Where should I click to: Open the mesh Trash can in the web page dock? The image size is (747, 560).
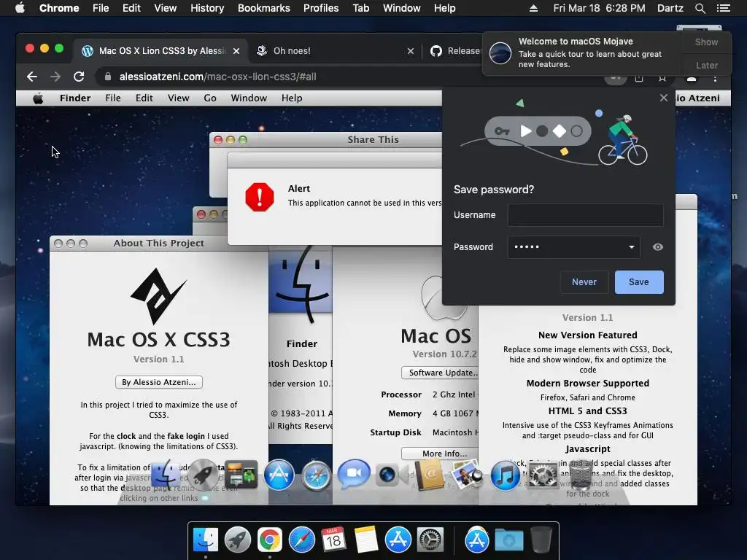click(580, 475)
